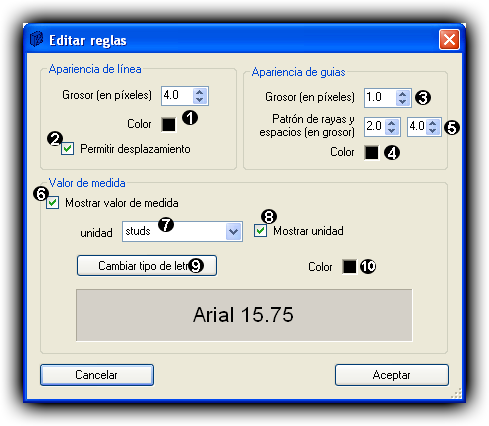Choose guide color swatch in Apariencia de guias
489x426 pixels.
pos(372,153)
